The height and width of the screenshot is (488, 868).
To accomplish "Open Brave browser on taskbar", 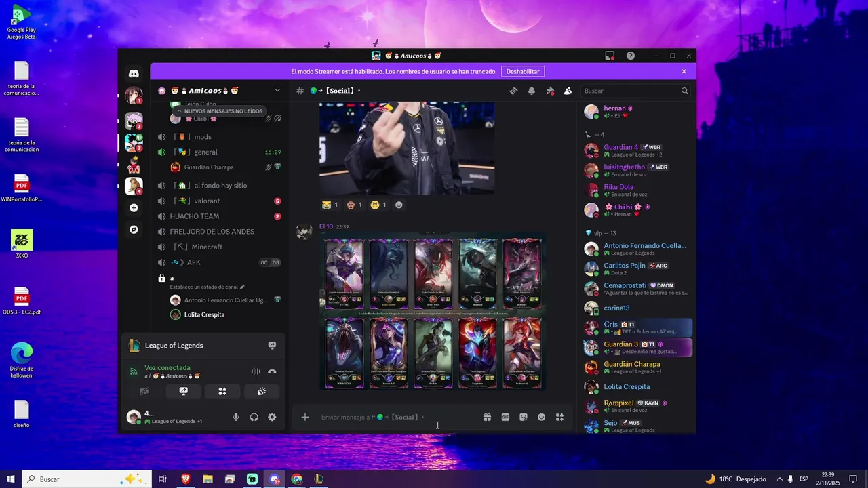I will tap(186, 479).
